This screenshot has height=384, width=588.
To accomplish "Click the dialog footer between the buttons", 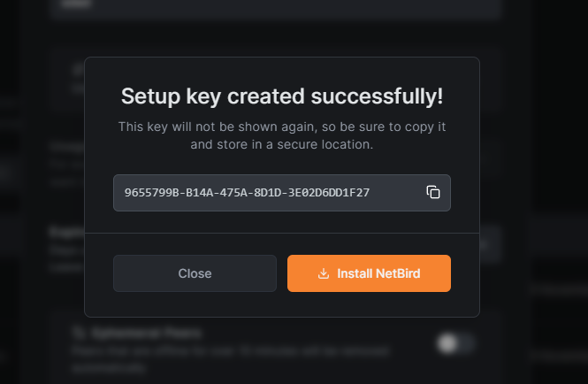I will point(282,273).
